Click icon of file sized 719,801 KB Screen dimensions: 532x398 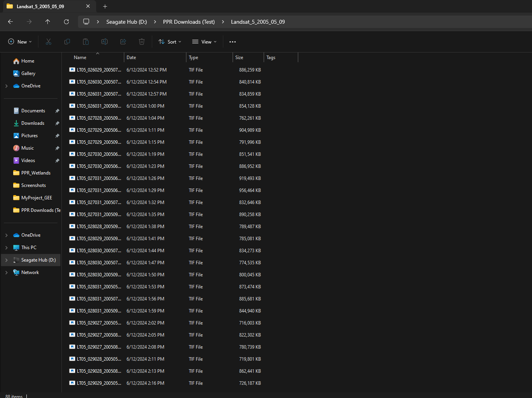(x=72, y=359)
